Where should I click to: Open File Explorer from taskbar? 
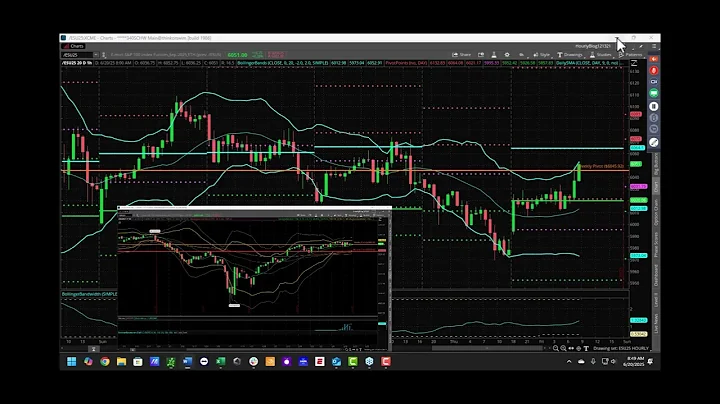point(121,362)
